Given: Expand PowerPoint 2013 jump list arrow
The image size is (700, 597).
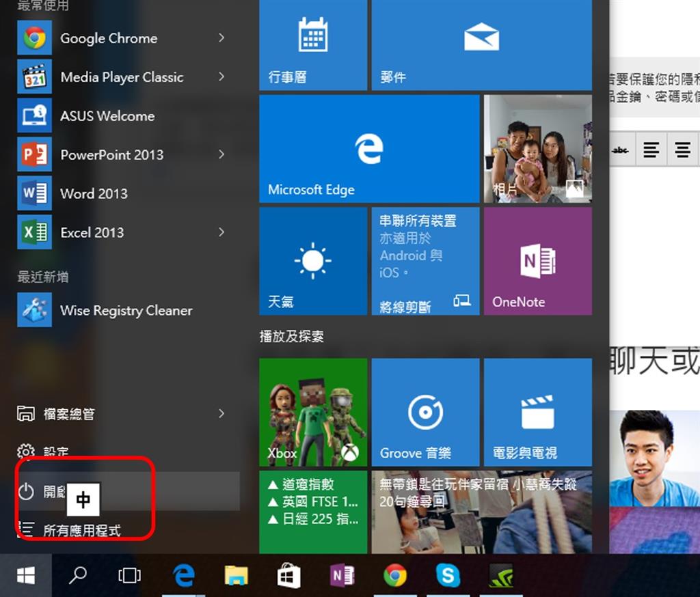Looking at the screenshot, I should coord(221,154).
